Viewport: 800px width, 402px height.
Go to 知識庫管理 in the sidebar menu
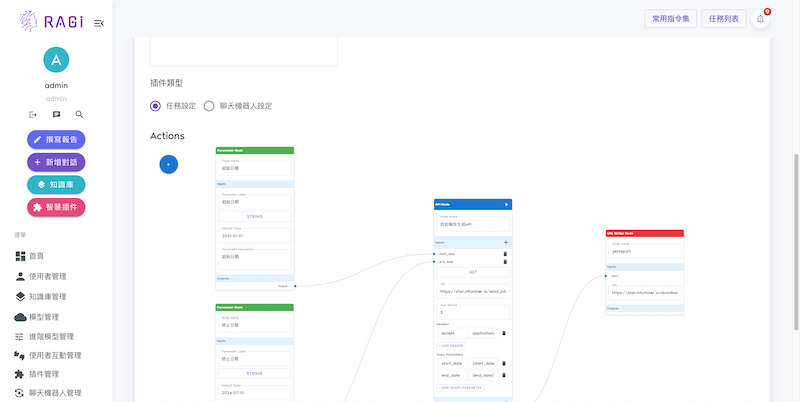[x=48, y=297]
